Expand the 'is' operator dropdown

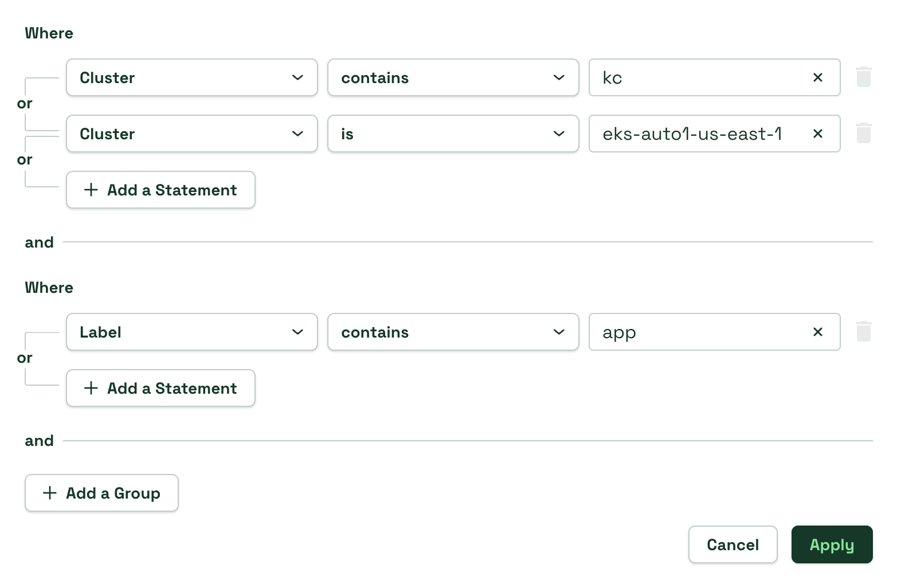pos(453,134)
